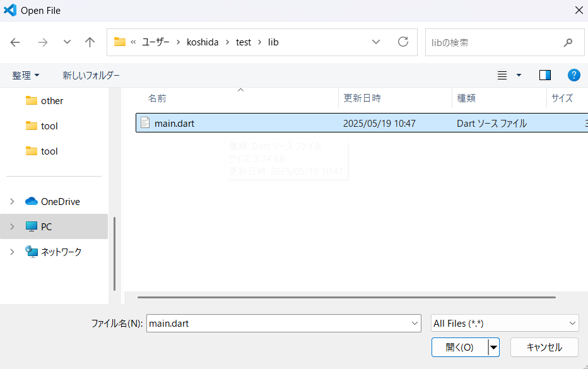The width and height of the screenshot is (588, 369).
Task: Open the OneDrive cloud location
Action: pyautogui.click(x=60, y=202)
